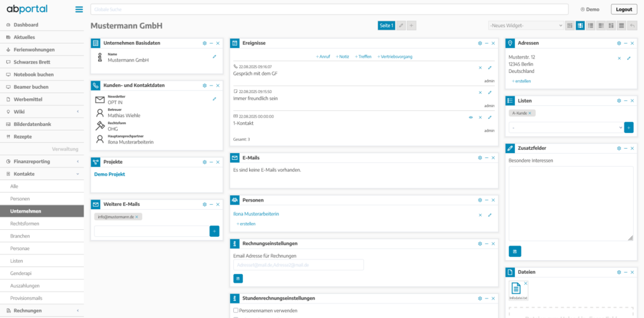Toggle the sidebar hamburger menu icon
The height and width of the screenshot is (318, 644).
(79, 9)
